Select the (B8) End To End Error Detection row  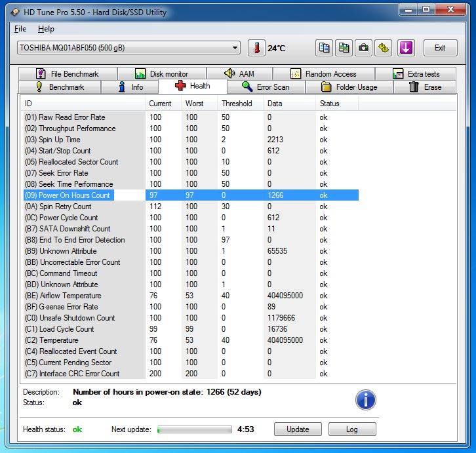(191, 240)
